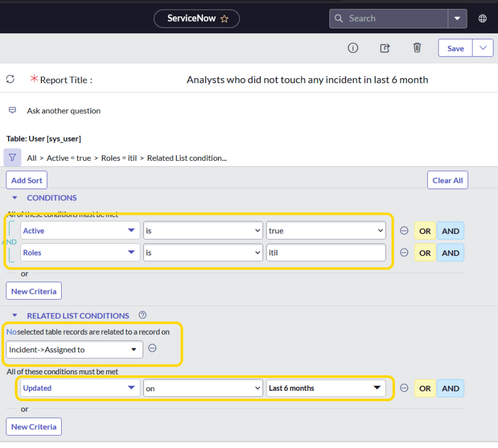Delete report using the trash icon

pyautogui.click(x=417, y=48)
